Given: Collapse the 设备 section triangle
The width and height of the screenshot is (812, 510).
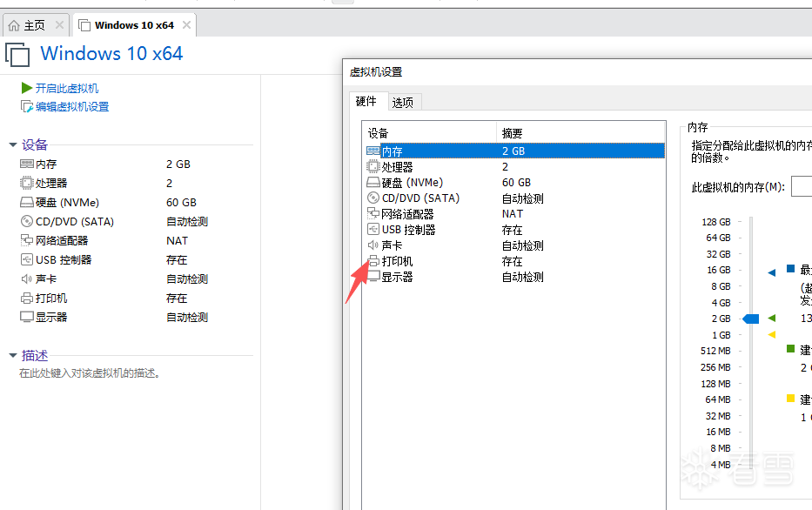Looking at the screenshot, I should coord(13,145).
